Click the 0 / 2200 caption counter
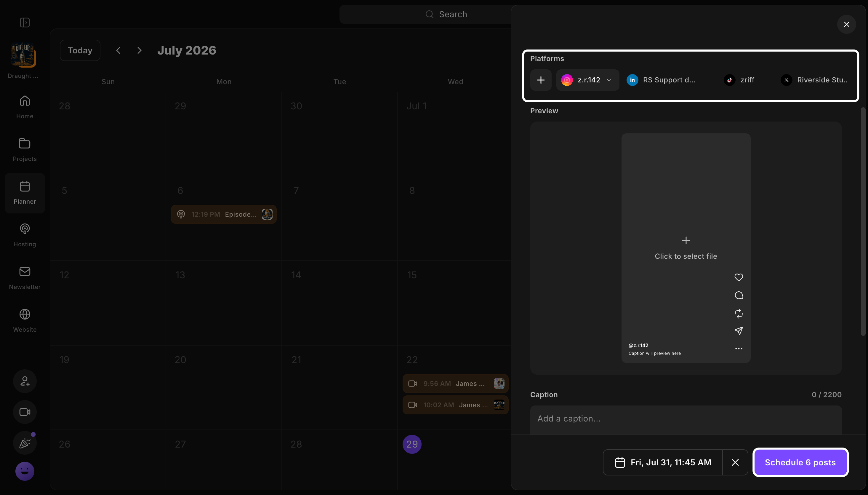868x495 pixels. tap(827, 395)
